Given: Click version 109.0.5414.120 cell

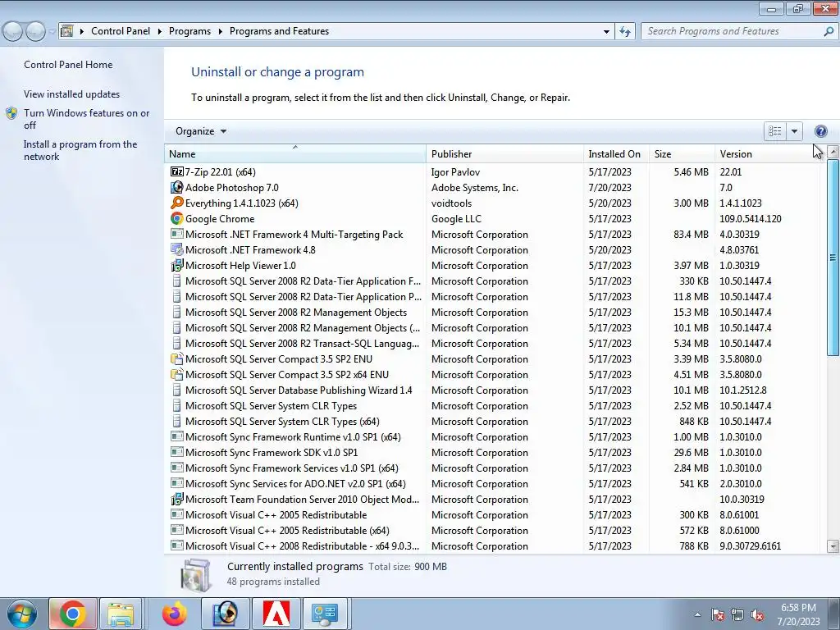Looking at the screenshot, I should point(750,218).
